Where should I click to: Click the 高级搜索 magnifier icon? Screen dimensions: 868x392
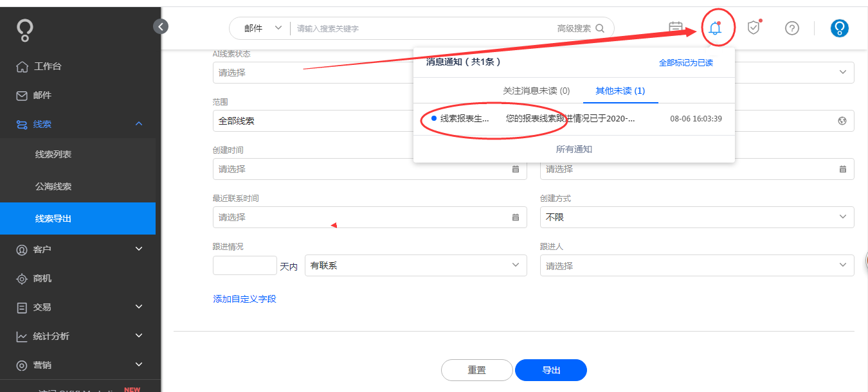pyautogui.click(x=601, y=28)
